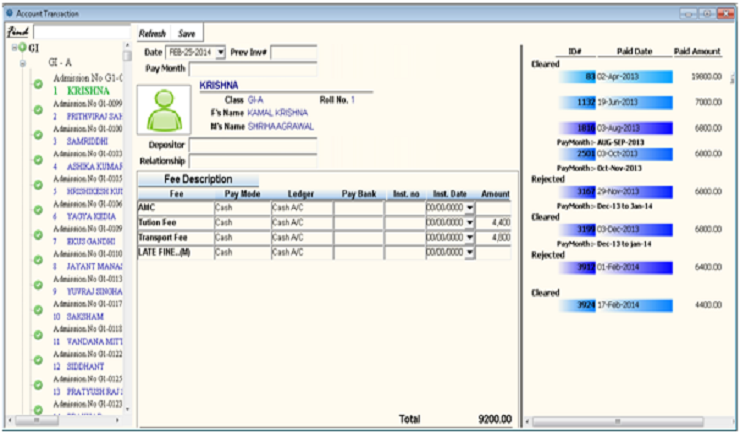Viewport: 740px width, 434px height.
Task: Click the Save toolbar button
Action: 187,33
